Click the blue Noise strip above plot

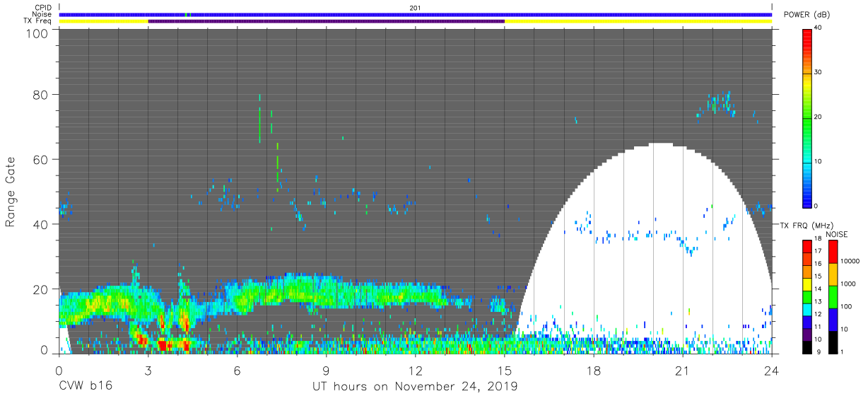click(x=416, y=14)
